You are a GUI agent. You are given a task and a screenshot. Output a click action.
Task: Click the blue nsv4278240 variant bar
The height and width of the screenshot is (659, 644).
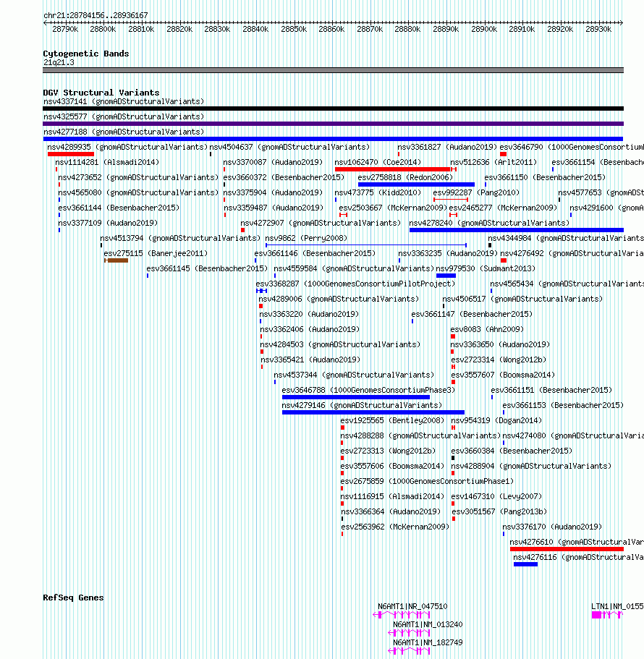pyautogui.click(x=516, y=230)
